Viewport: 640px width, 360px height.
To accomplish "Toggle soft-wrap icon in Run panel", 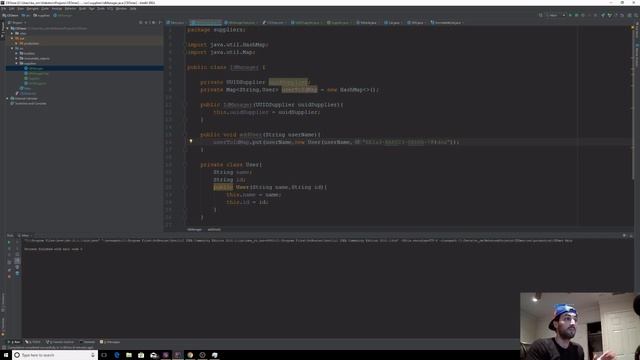I will [x=17, y=254].
